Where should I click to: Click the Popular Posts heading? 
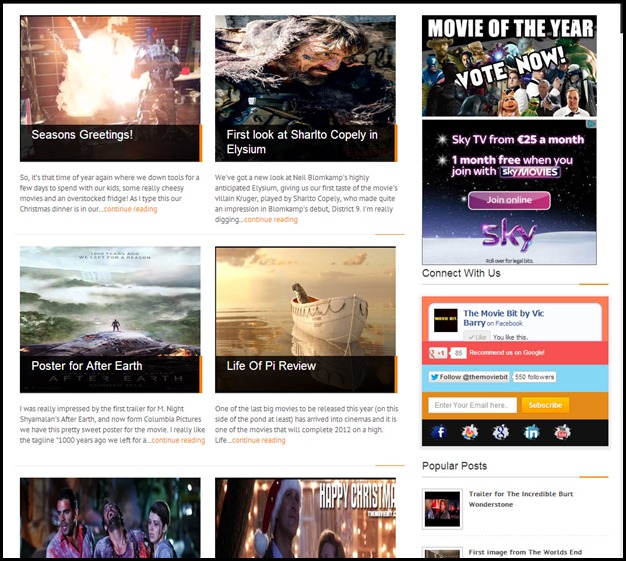(x=454, y=466)
